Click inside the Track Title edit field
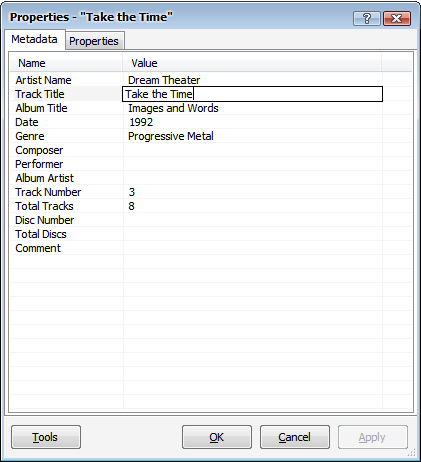This screenshot has height=462, width=421. point(252,94)
